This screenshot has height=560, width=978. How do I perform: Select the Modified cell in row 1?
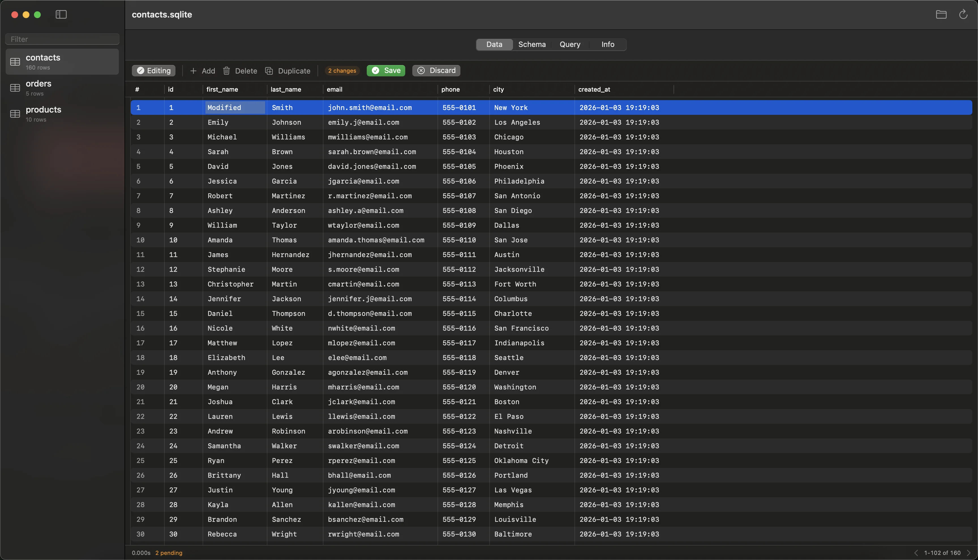point(234,108)
